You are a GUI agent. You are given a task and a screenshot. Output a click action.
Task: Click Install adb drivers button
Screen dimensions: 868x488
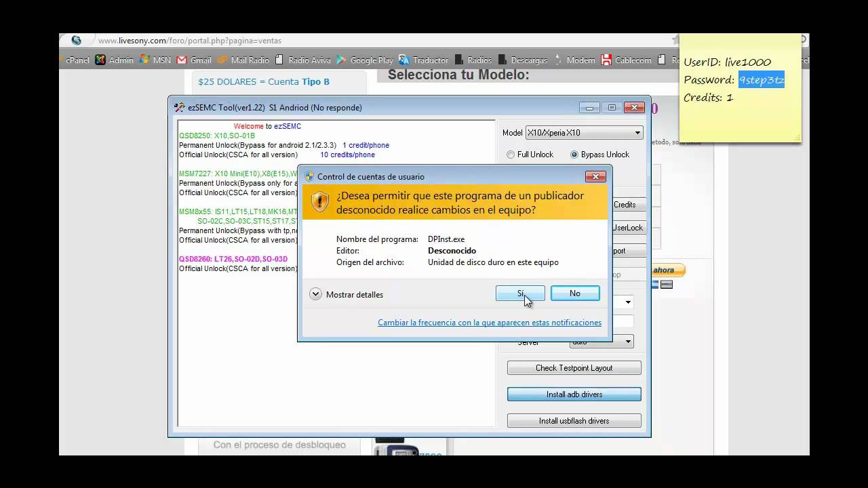(x=574, y=394)
